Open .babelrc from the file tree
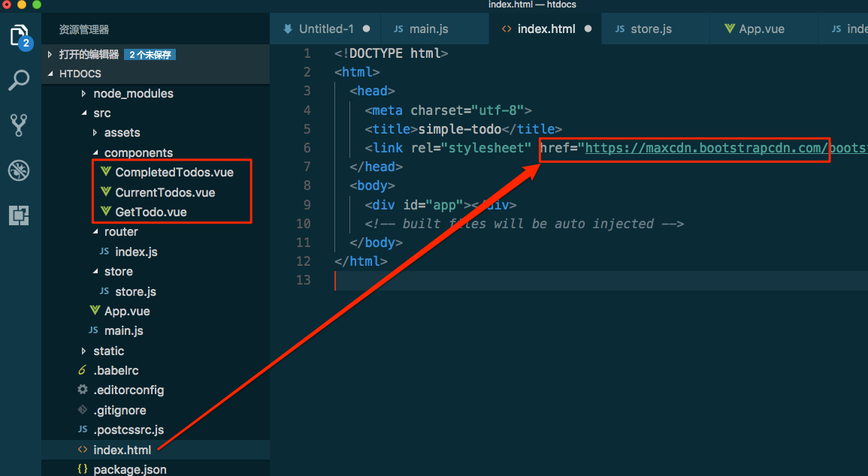 click(116, 370)
